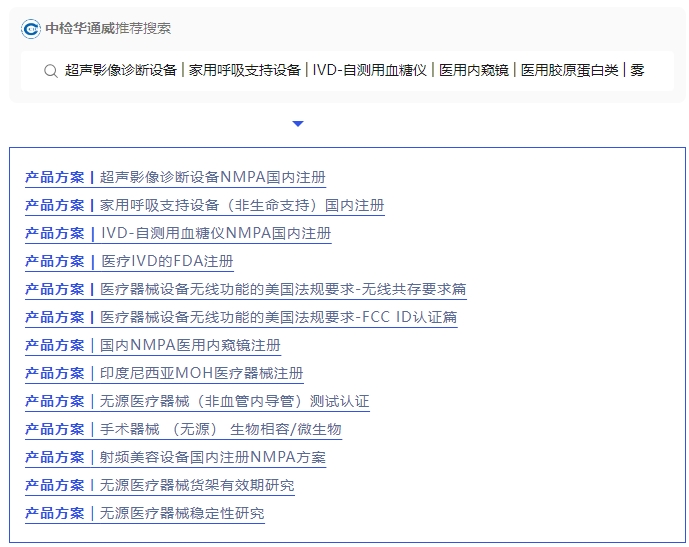Image resolution: width=689 pixels, height=547 pixels.
Task: Open 无源医疗器械（非血管内导管）测试认证 link
Action: [234, 401]
